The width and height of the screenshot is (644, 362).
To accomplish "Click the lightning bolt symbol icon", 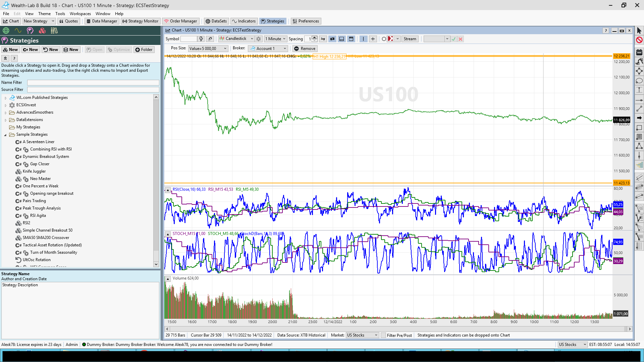I will point(201,39).
